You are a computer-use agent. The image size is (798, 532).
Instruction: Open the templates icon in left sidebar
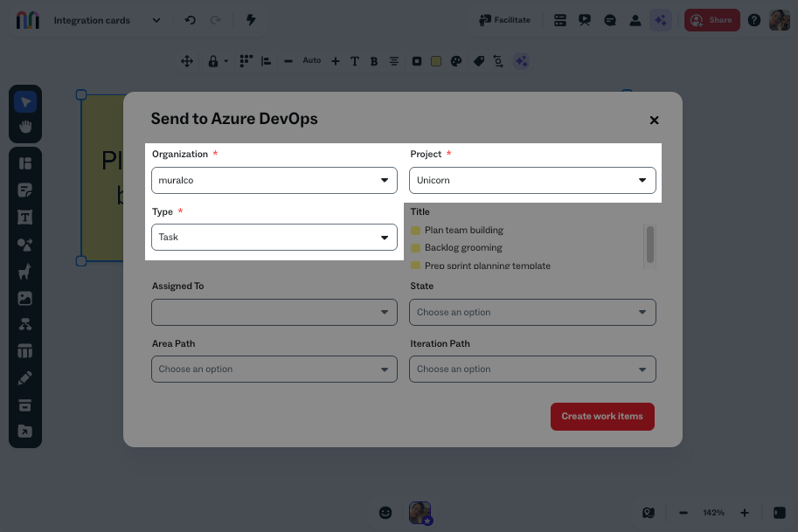pos(25,163)
